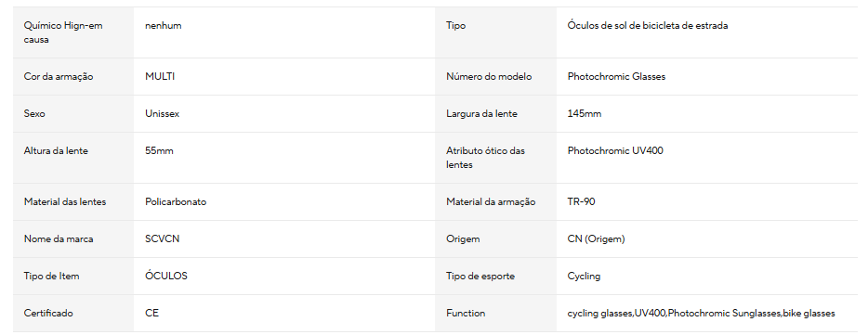Select the '55mm' lens height value
This screenshot has height=335, width=868.
click(x=160, y=151)
